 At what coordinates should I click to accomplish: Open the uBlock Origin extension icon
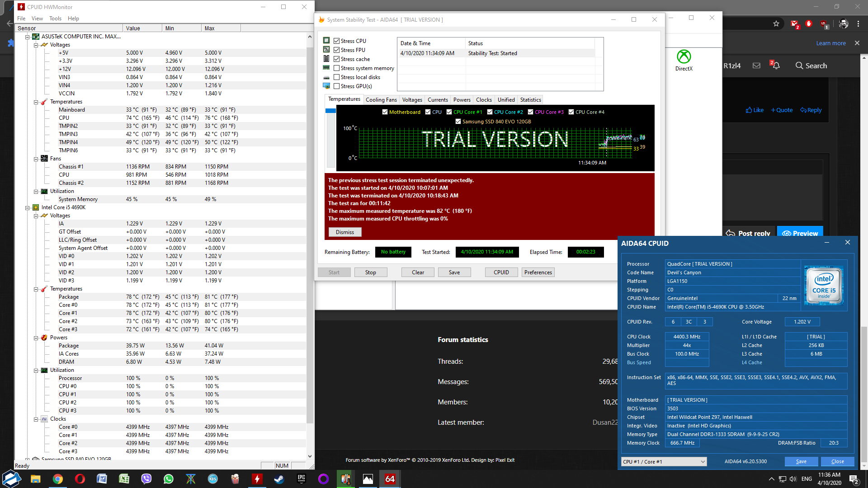[824, 24]
